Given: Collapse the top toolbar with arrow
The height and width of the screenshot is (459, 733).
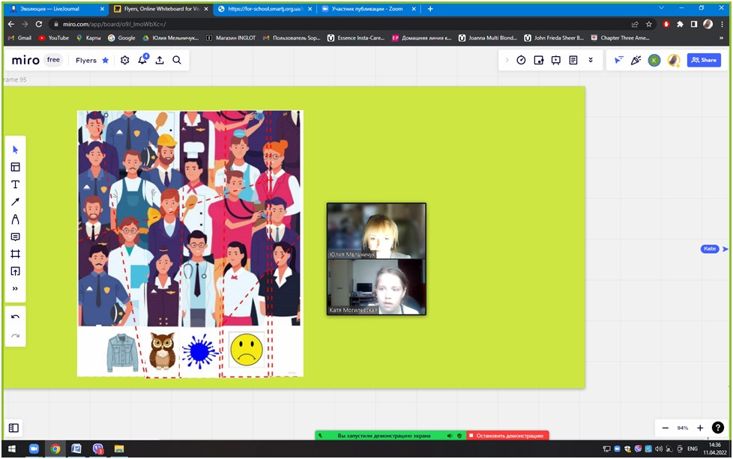Looking at the screenshot, I should (x=506, y=60).
